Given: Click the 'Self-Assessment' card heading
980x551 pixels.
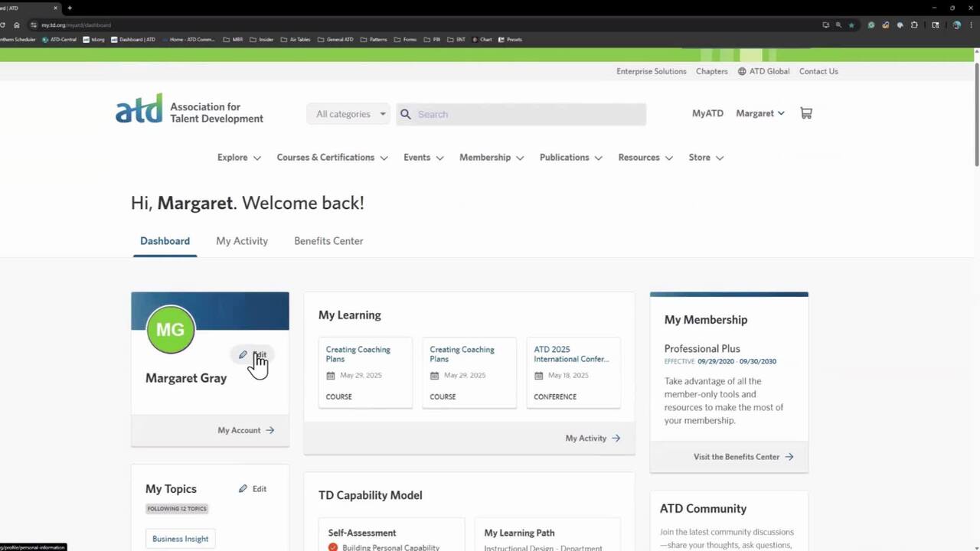Looking at the screenshot, I should coord(362,533).
